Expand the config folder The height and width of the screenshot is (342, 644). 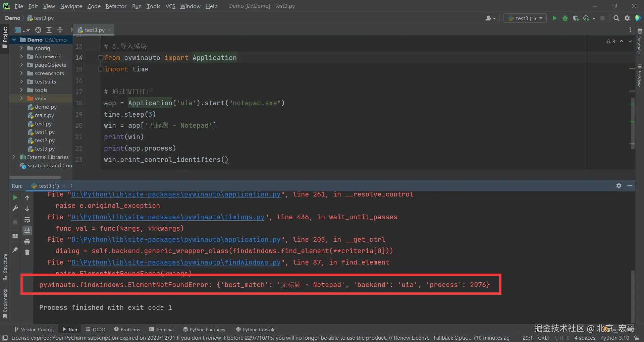(x=21, y=48)
